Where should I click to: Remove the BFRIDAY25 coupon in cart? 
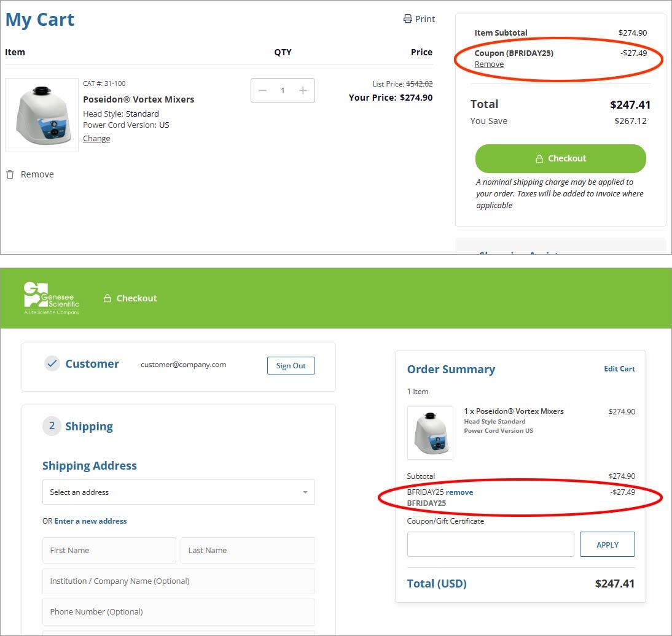(x=489, y=64)
